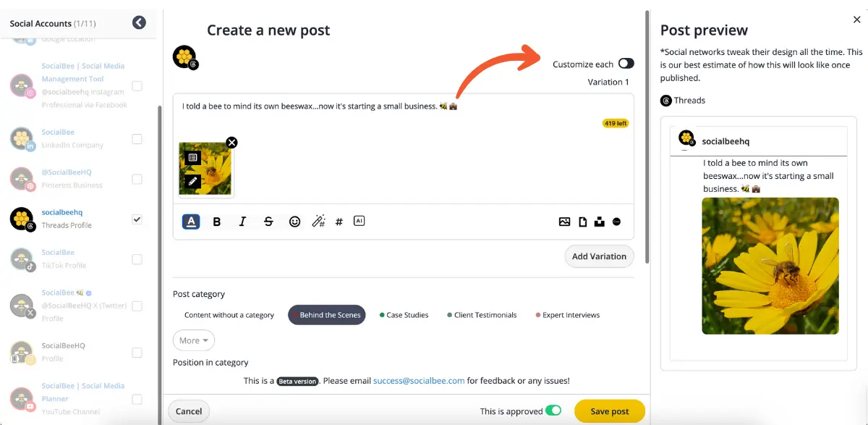
Task: Add an image to the post
Action: [x=564, y=222]
